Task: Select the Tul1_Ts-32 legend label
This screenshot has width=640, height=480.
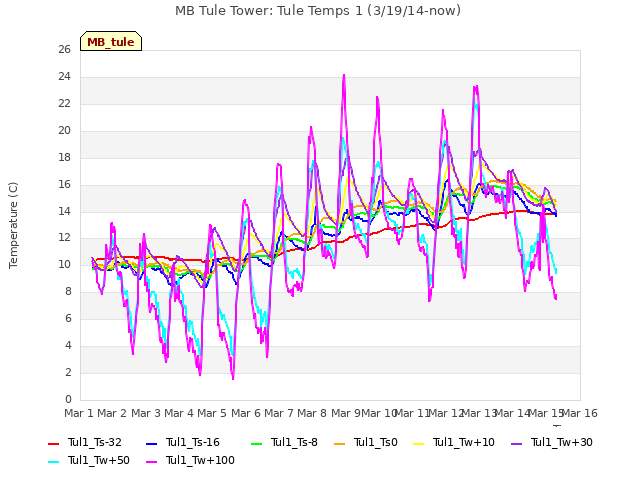Action: point(95,442)
